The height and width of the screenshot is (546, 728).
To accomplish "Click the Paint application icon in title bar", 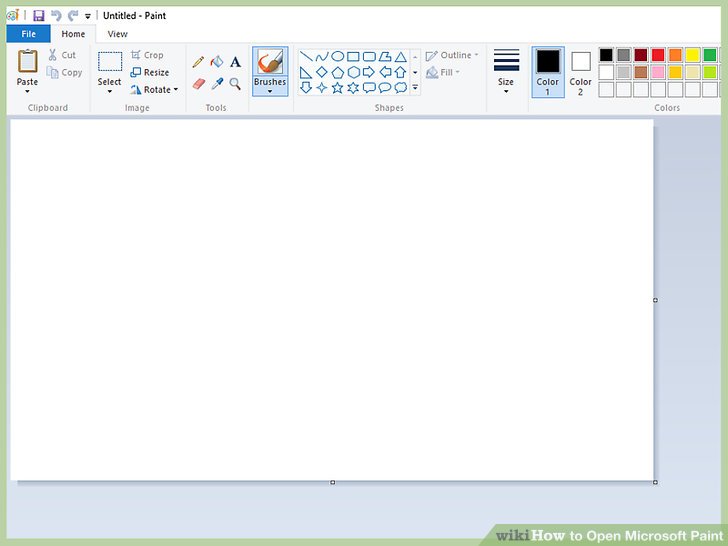I will coord(13,16).
